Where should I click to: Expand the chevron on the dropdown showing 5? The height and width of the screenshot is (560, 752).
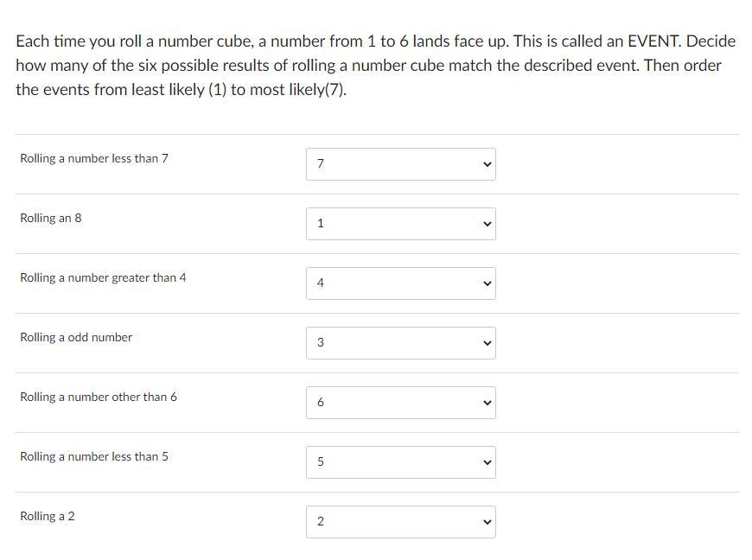click(x=487, y=462)
